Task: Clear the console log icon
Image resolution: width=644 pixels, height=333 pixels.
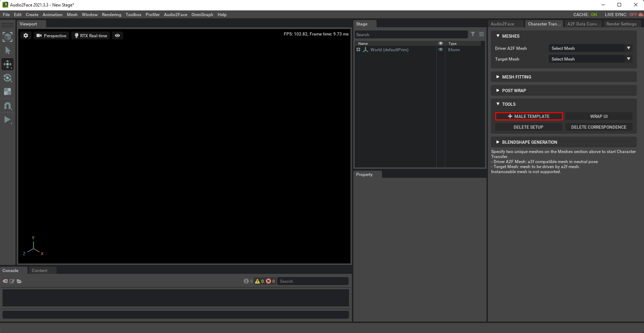Action: [5, 281]
